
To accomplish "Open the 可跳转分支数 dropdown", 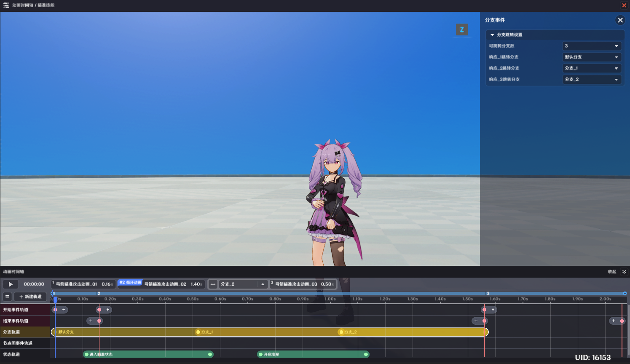I will (x=592, y=46).
